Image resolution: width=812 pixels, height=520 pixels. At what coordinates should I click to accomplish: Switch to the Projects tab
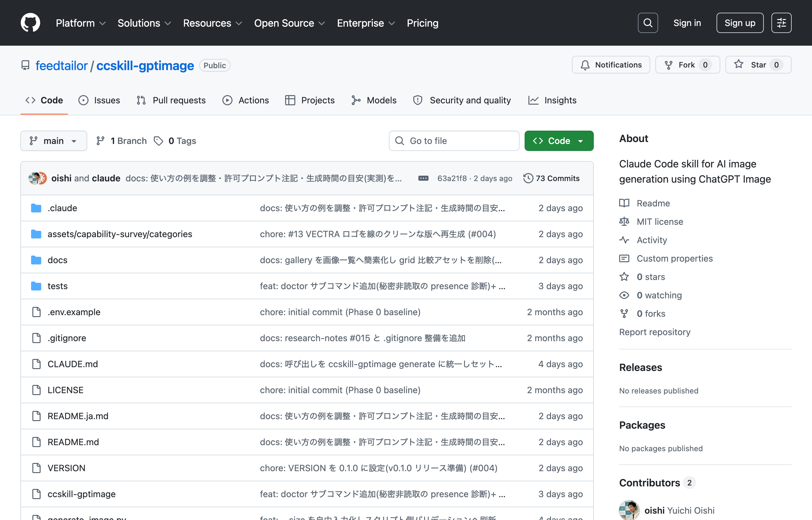coord(310,100)
